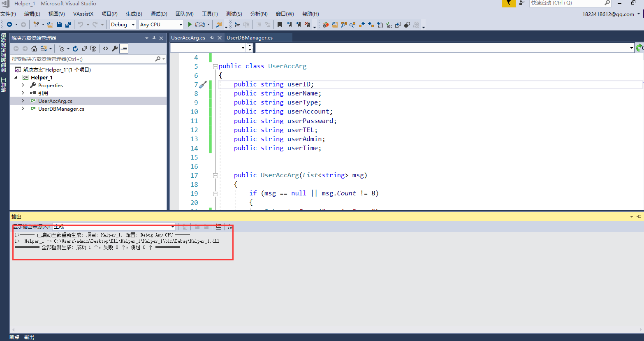The image size is (644, 341).
Task: Open the Window menu 窗口(W)
Action: point(285,14)
